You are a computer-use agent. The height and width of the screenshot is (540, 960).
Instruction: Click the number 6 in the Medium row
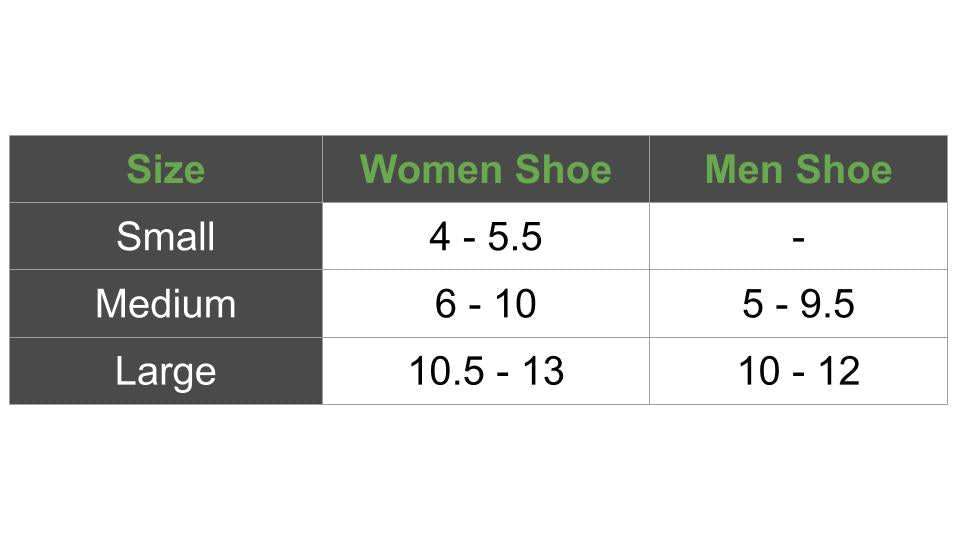pyautogui.click(x=445, y=304)
